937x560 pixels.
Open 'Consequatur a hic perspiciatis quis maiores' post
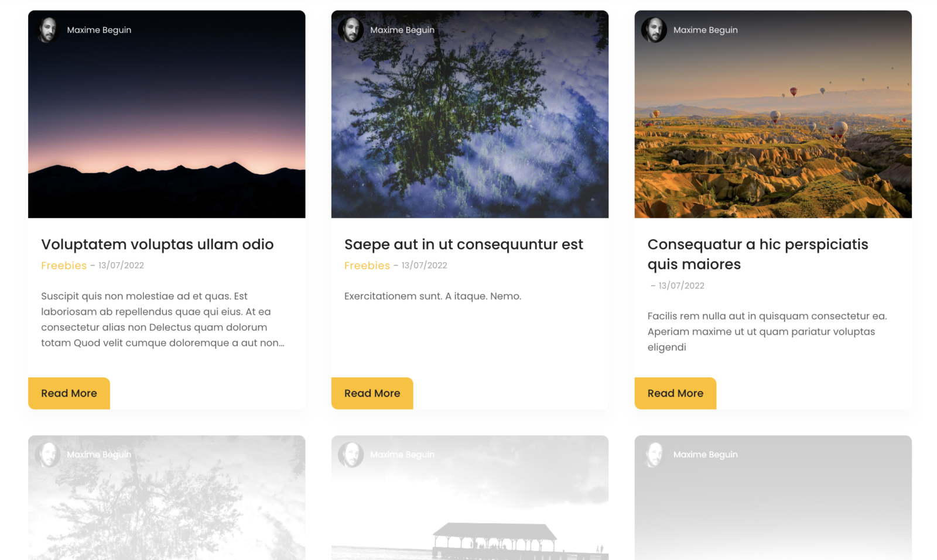758,254
